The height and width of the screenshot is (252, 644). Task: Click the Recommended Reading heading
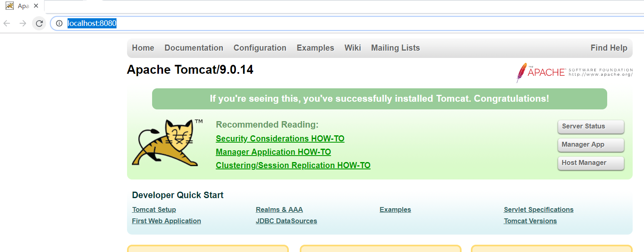pyautogui.click(x=267, y=125)
